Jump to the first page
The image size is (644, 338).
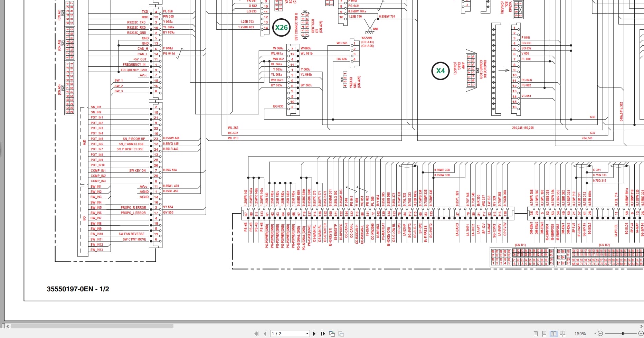coord(257,333)
